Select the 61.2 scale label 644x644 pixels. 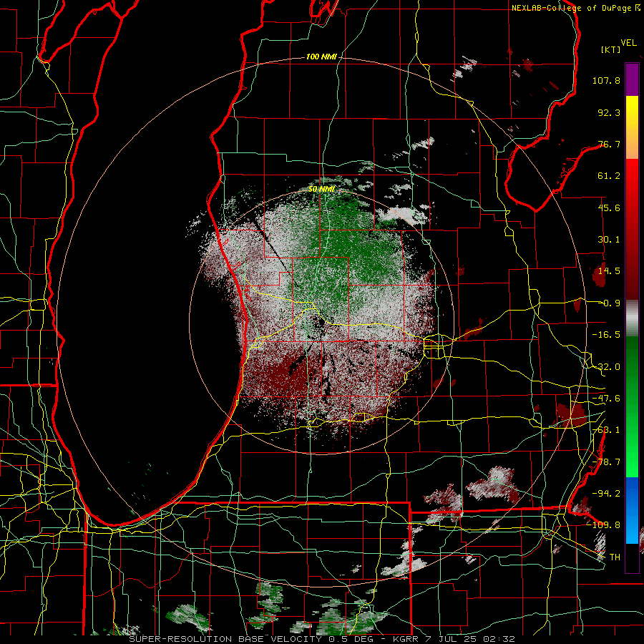[609, 176]
